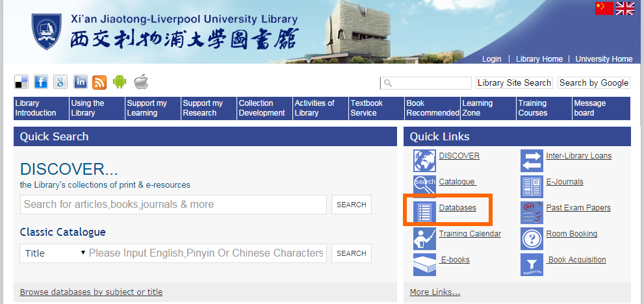
Task: Focus the Classic Catalogue keyword input
Action: pyautogui.click(x=207, y=253)
